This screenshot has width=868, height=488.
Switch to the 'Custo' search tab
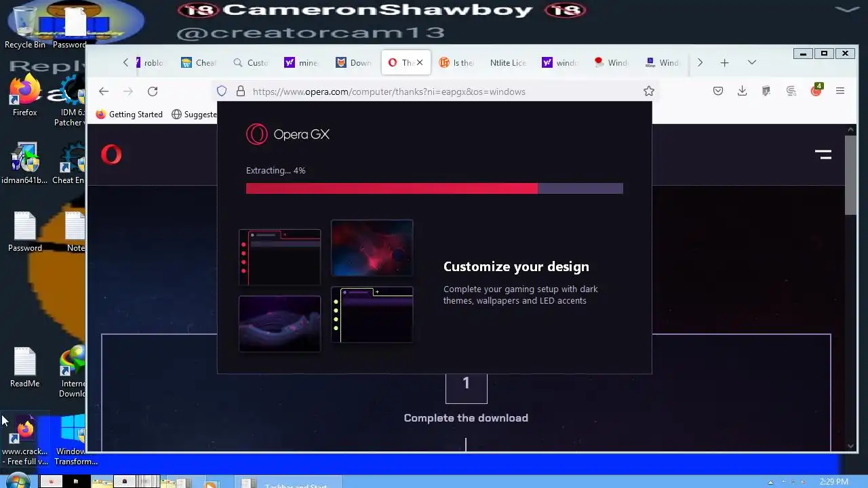point(251,62)
